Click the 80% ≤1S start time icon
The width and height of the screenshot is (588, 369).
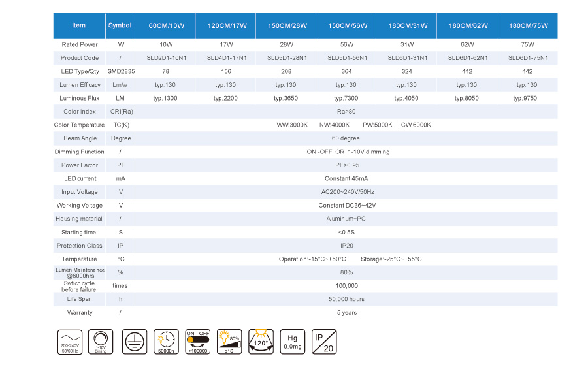pyautogui.click(x=229, y=342)
